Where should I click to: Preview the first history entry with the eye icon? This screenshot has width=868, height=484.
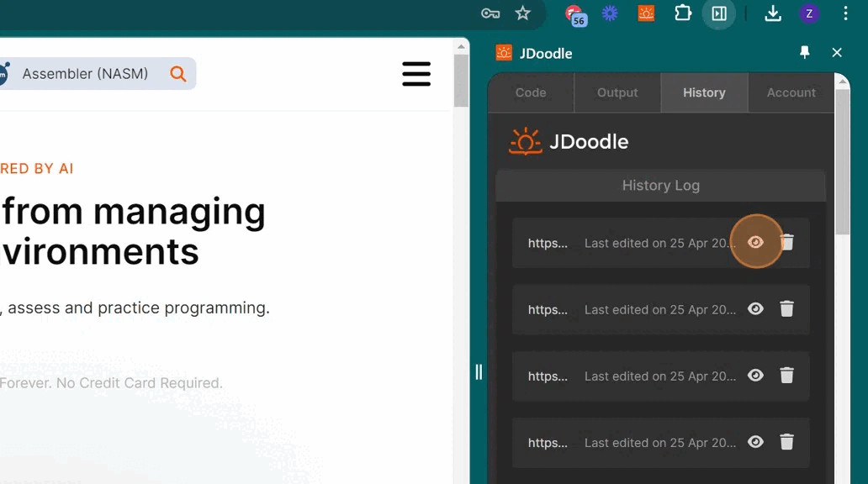coord(755,242)
